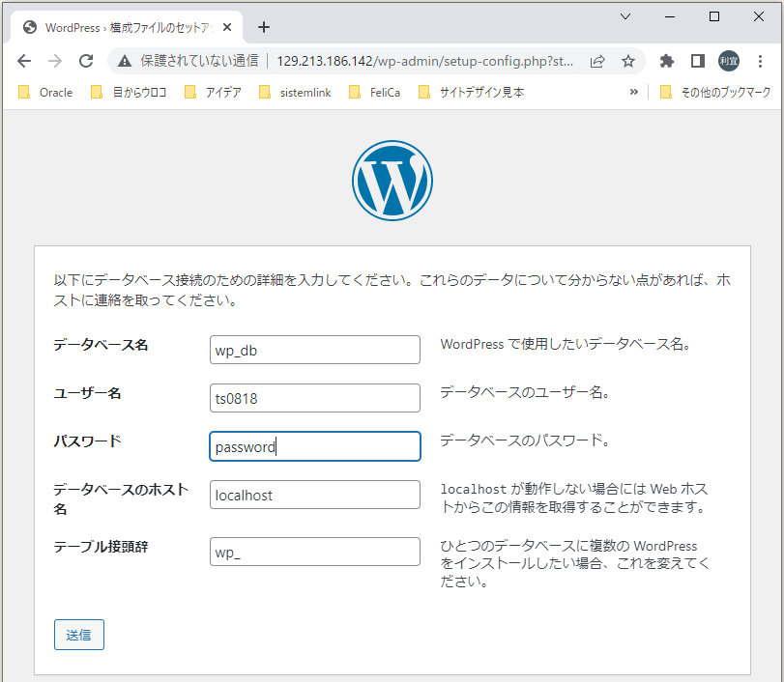Open the user profile avatar
Viewport: 784px width, 682px height.
point(729,61)
